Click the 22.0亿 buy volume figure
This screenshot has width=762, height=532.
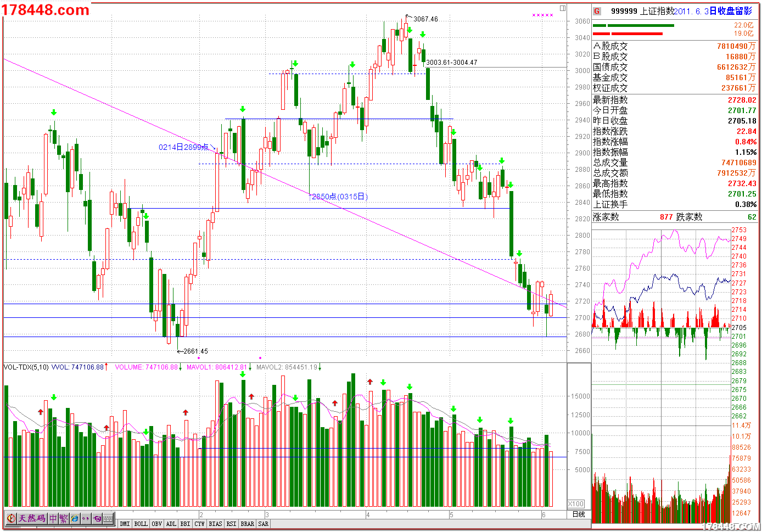[744, 25]
